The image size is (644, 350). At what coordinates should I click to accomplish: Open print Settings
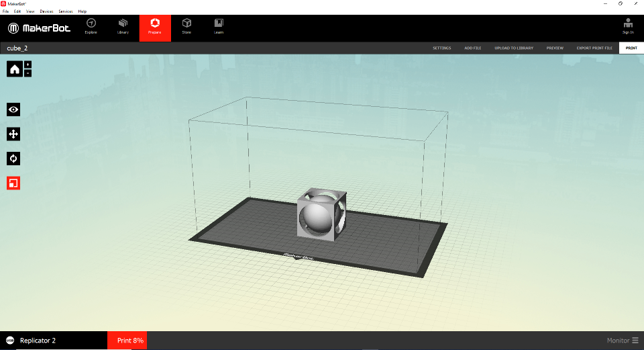click(x=442, y=48)
